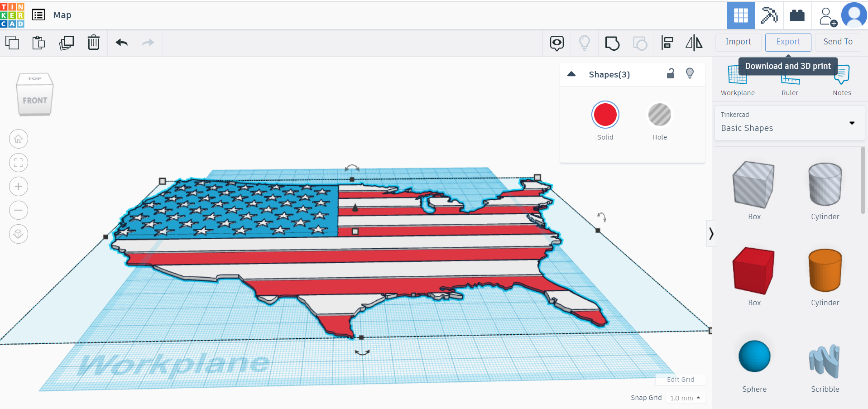Pick the striped hole Box shape
Screen dimensions: 868x409
click(754, 185)
